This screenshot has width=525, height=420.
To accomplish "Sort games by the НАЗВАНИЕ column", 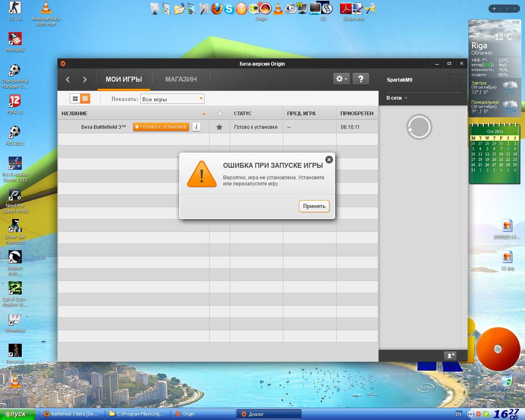I will point(133,113).
